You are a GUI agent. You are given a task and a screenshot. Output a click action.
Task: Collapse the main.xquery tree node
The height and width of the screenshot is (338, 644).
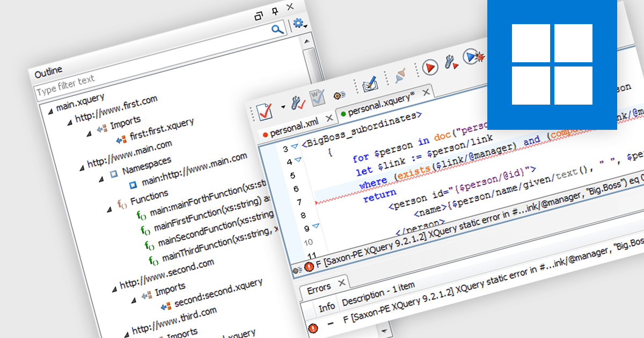[x=50, y=111]
